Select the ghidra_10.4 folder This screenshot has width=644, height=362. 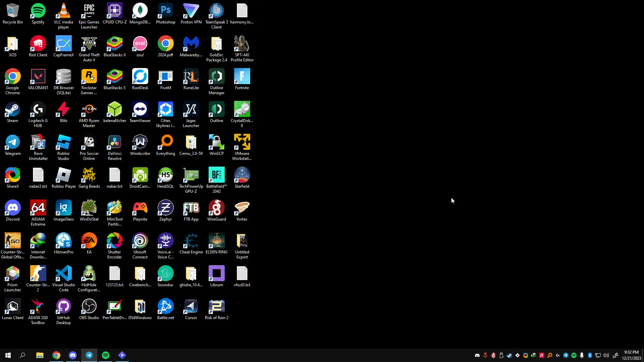(x=191, y=277)
